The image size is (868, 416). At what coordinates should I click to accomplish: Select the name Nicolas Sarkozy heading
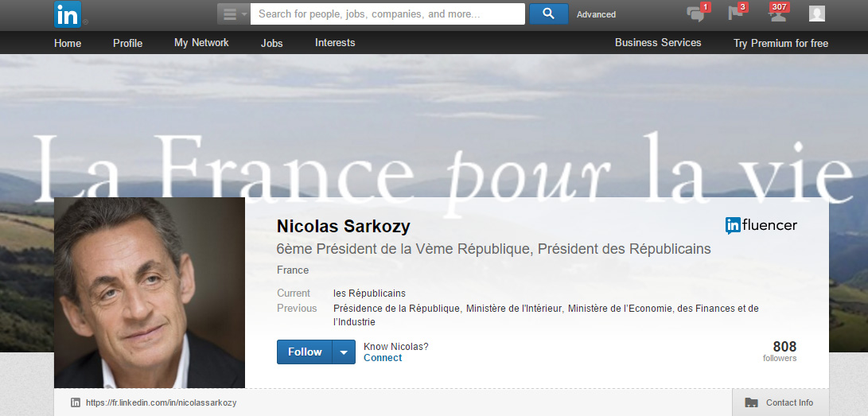343,226
